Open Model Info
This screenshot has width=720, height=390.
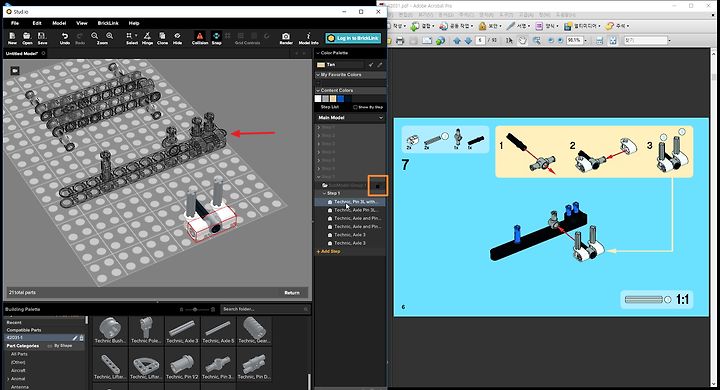point(309,38)
